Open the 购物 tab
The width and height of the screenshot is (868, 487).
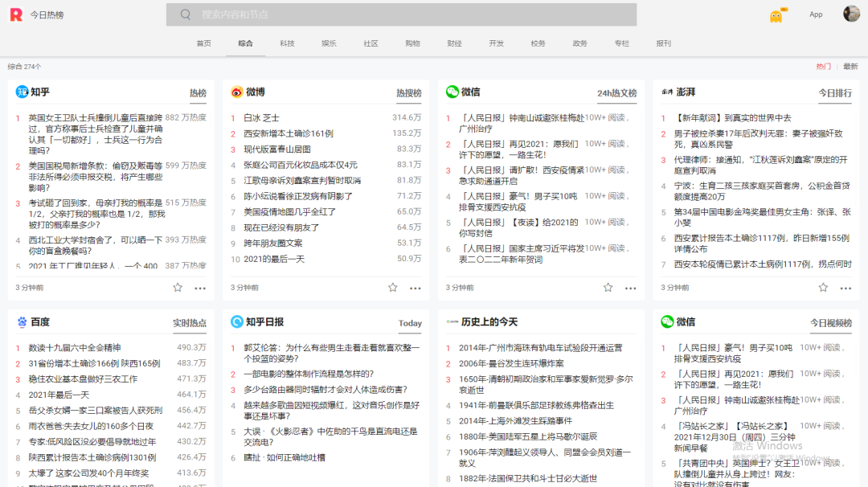click(x=412, y=43)
